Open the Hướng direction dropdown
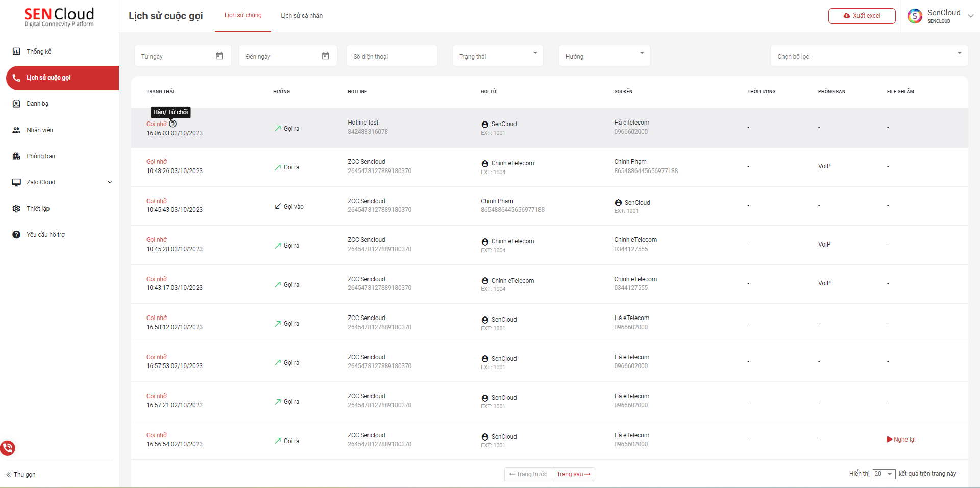This screenshot has height=488, width=980. tap(604, 56)
